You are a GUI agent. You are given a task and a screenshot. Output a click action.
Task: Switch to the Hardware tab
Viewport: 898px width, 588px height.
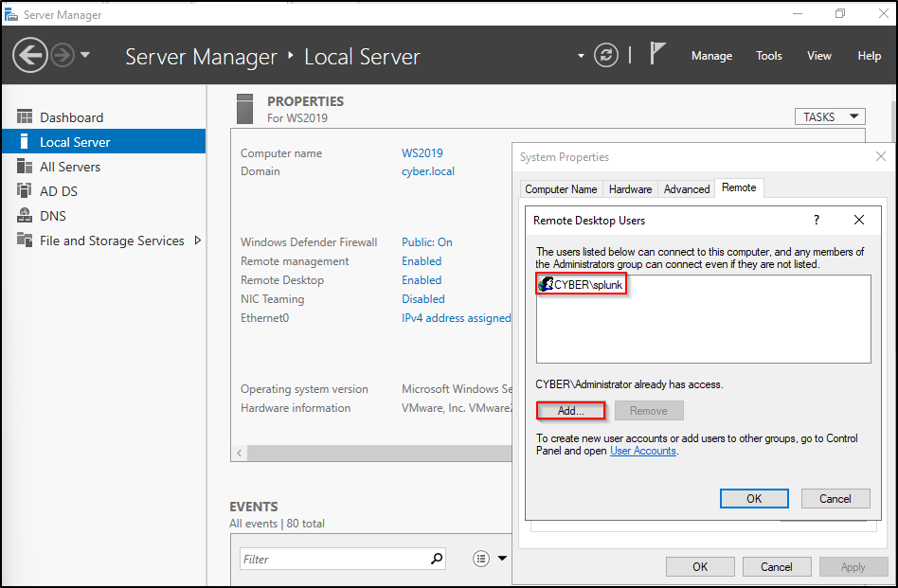tap(630, 189)
